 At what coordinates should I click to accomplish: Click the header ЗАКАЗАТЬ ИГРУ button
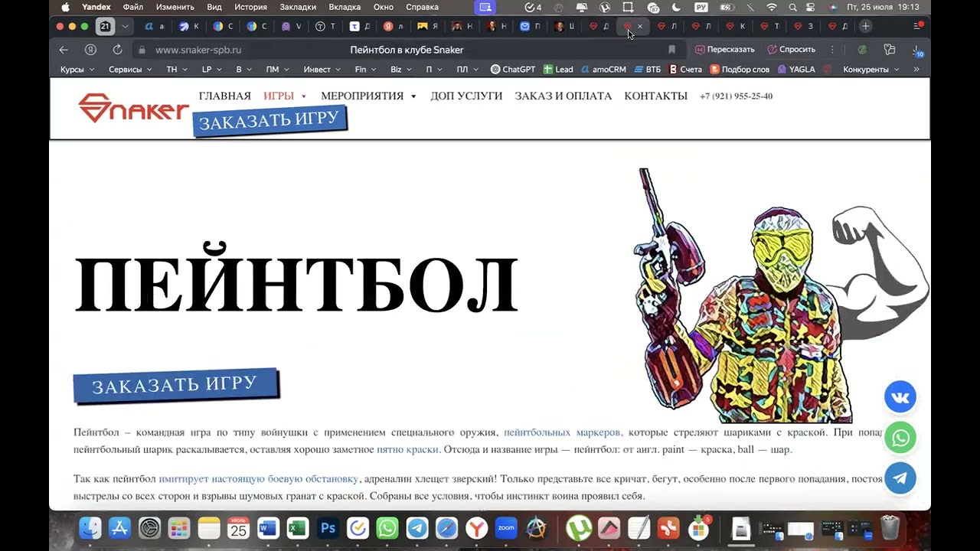[x=269, y=121]
